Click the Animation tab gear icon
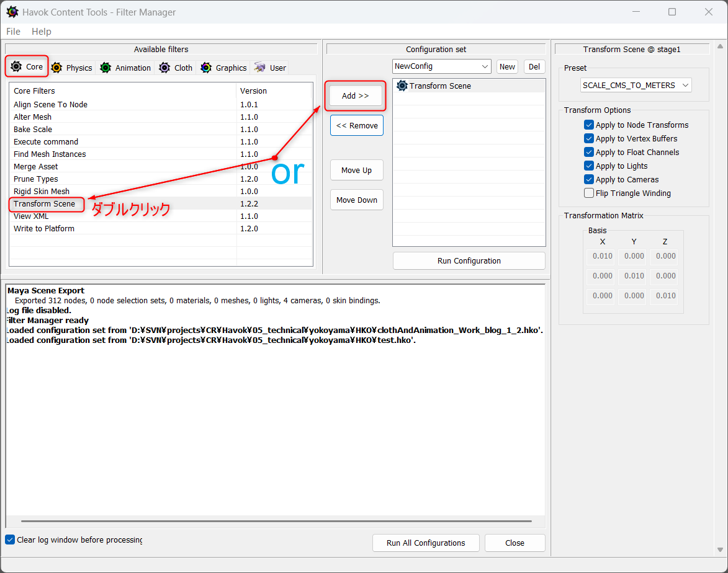 pos(106,68)
